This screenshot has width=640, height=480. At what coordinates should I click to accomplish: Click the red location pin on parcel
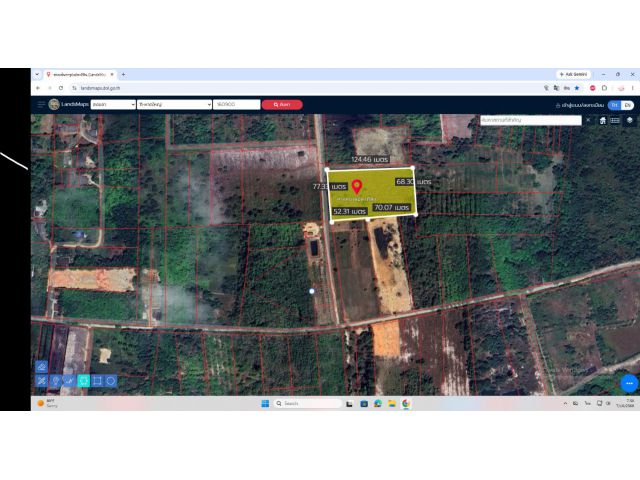pyautogui.click(x=357, y=187)
